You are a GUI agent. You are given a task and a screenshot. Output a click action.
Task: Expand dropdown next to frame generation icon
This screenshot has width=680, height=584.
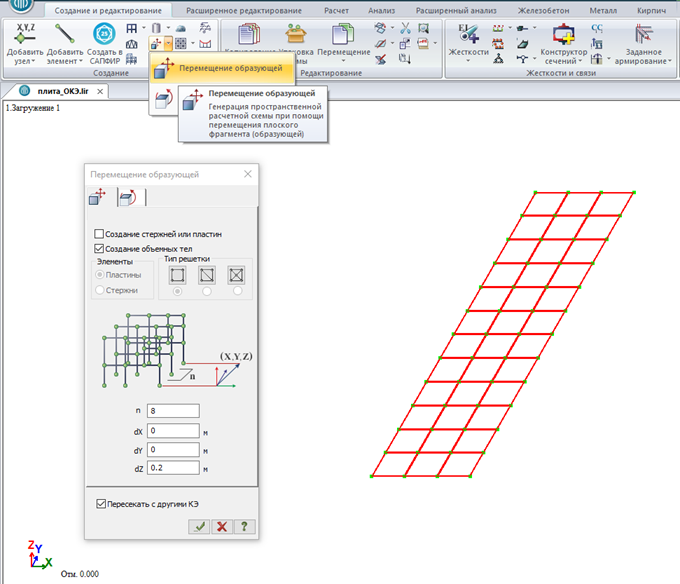[x=144, y=28]
